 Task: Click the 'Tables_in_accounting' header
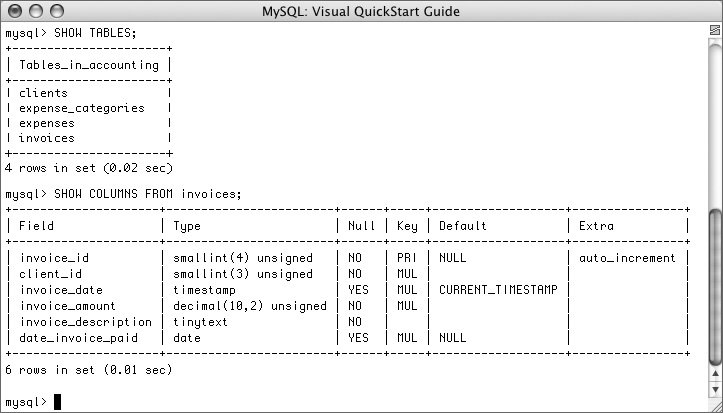(89, 65)
